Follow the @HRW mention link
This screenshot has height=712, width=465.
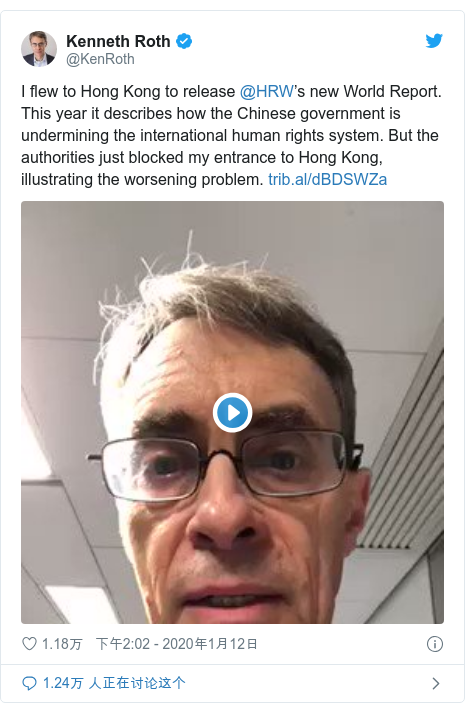(267, 91)
